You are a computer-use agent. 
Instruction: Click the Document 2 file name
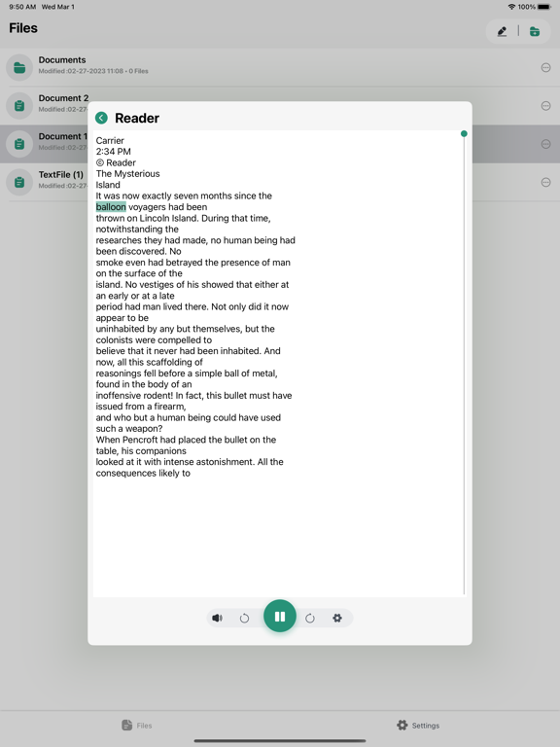pos(63,98)
